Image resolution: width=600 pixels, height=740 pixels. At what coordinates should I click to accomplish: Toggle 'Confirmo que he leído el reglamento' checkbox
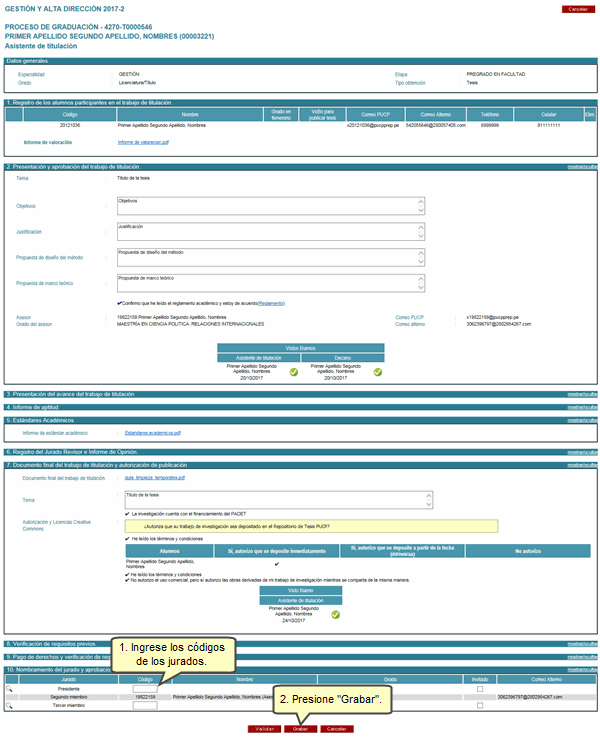pyautogui.click(x=119, y=303)
